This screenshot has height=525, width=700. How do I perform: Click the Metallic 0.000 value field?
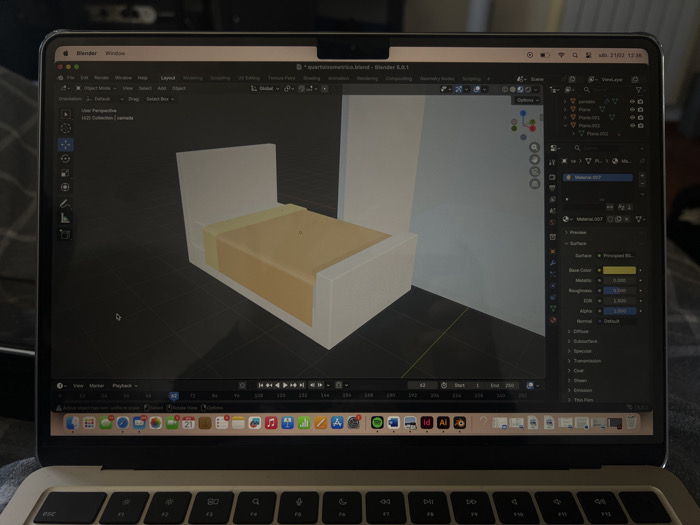pos(619,280)
